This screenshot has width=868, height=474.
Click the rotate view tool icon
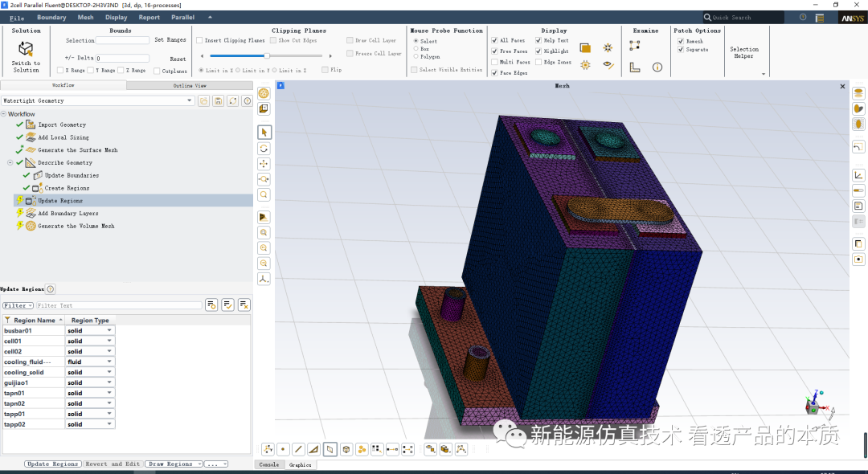(x=264, y=149)
